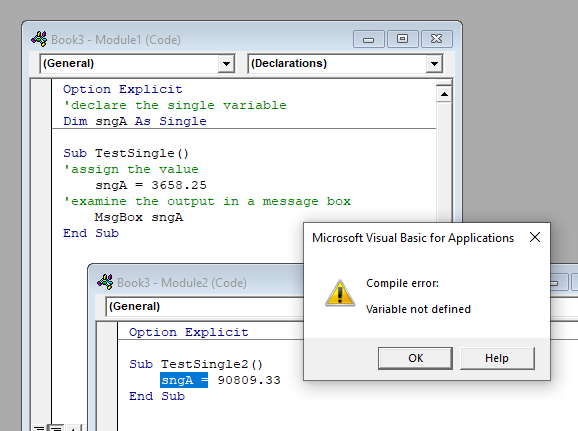Dismiss the compile error dialog with X
Screen dimensions: 578x431
click(x=535, y=237)
